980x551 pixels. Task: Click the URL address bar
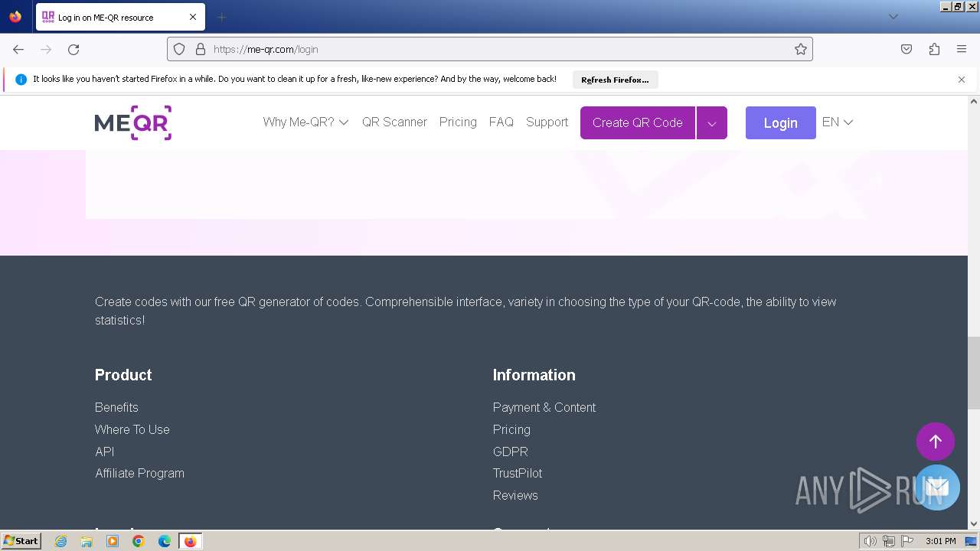[490, 49]
